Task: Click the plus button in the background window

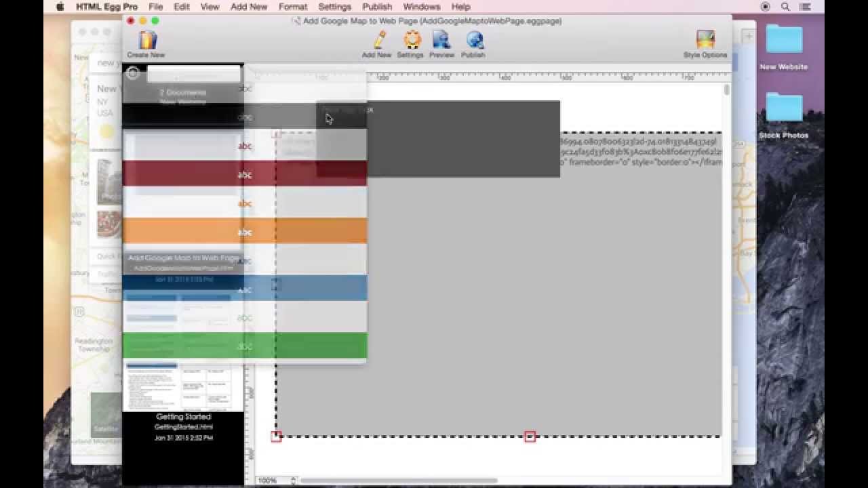Action: tap(748, 37)
